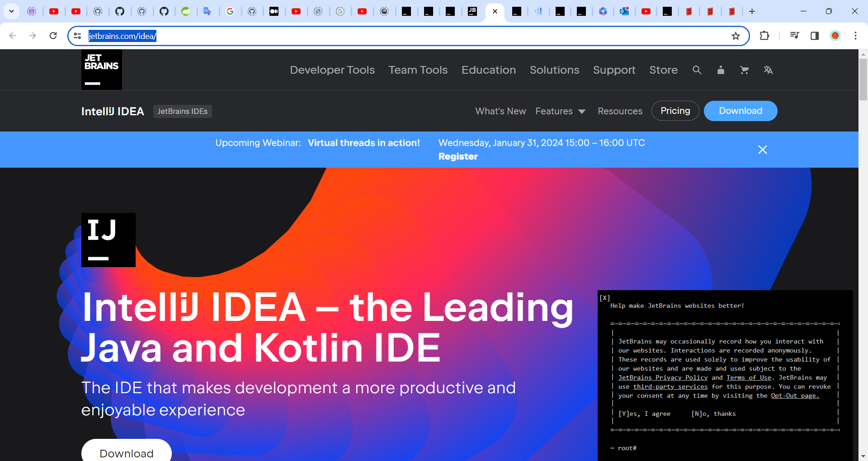Switch to the Google Translate tab
Image resolution: width=868 pixels, height=461 pixels.
[208, 11]
